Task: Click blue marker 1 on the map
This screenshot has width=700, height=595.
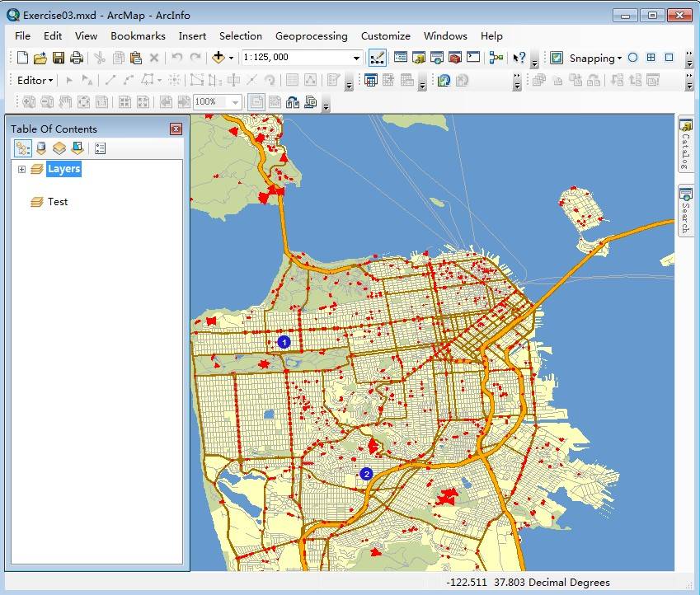Action: (284, 342)
